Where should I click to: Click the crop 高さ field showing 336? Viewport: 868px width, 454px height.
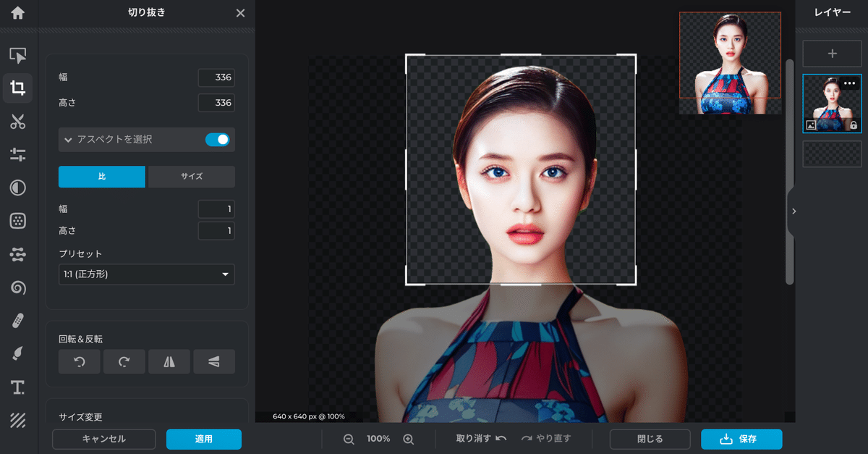[216, 103]
